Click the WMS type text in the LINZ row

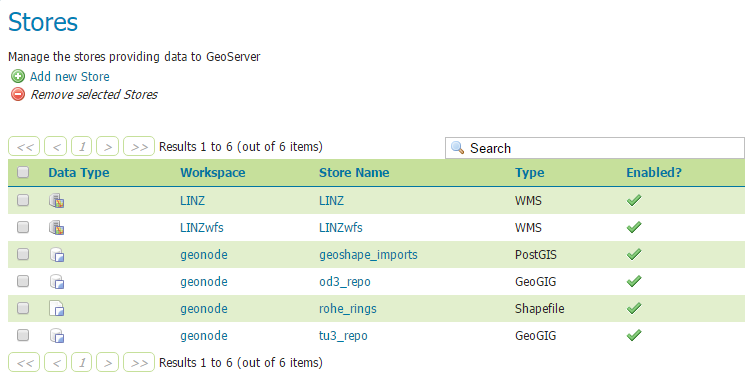click(528, 201)
